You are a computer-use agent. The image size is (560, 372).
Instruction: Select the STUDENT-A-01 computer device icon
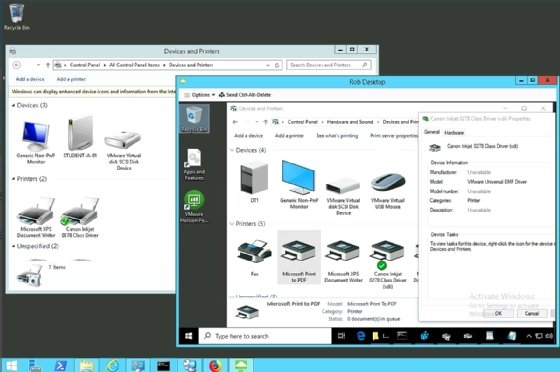[x=80, y=137]
